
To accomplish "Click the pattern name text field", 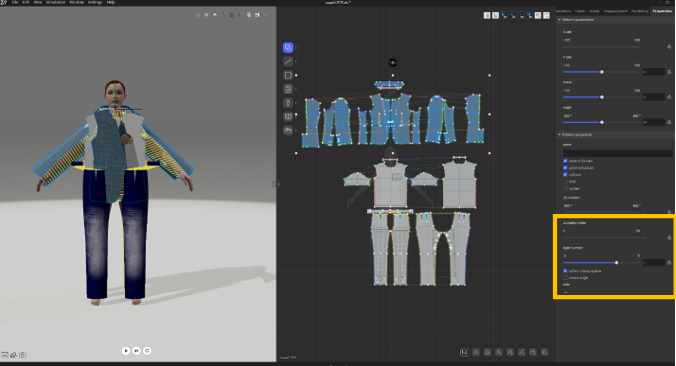I will click(617, 153).
